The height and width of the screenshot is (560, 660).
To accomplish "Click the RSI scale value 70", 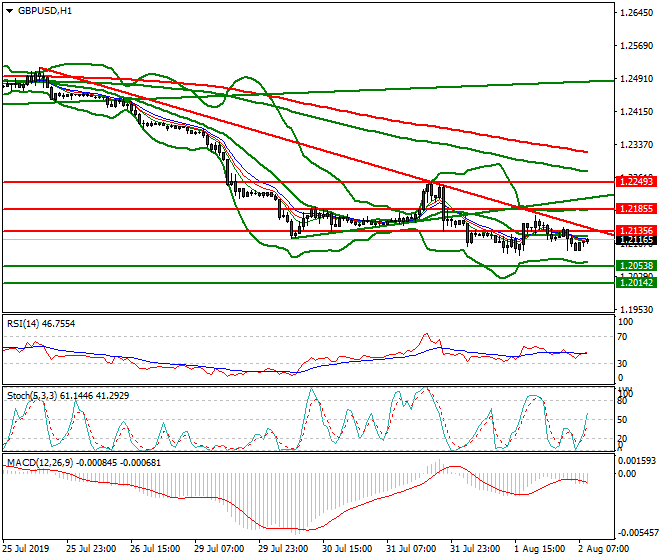I will click(623, 337).
